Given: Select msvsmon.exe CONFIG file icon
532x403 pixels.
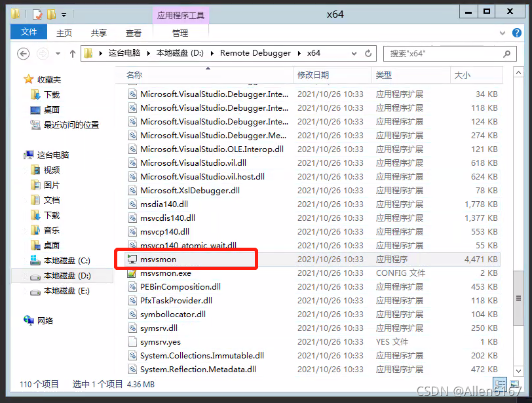Looking at the screenshot, I should 132,273.
